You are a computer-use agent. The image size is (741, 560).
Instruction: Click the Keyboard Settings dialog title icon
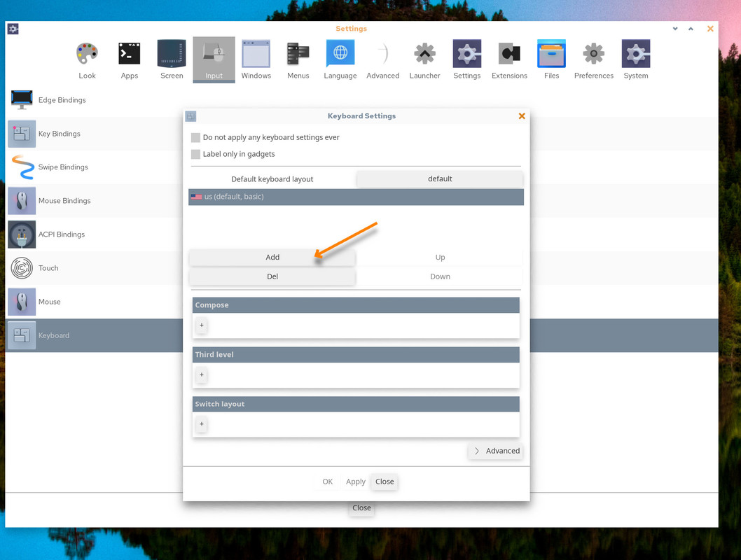tap(191, 116)
